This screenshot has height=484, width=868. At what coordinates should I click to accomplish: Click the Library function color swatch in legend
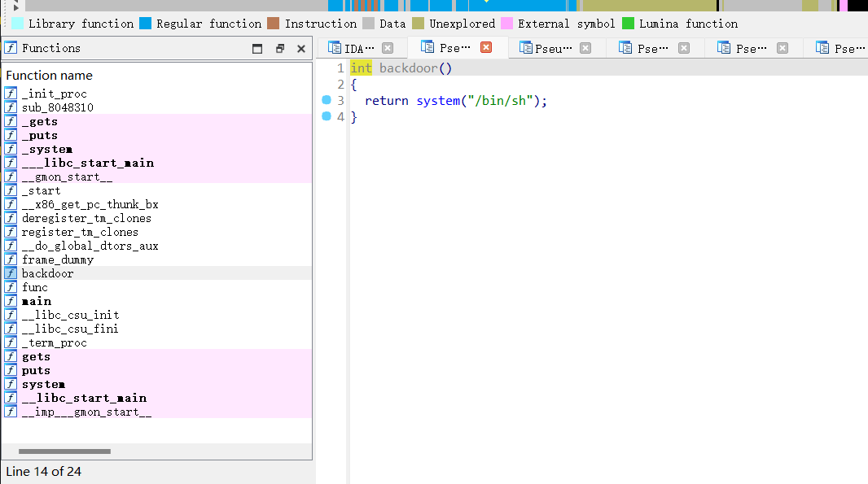pyautogui.click(x=18, y=24)
